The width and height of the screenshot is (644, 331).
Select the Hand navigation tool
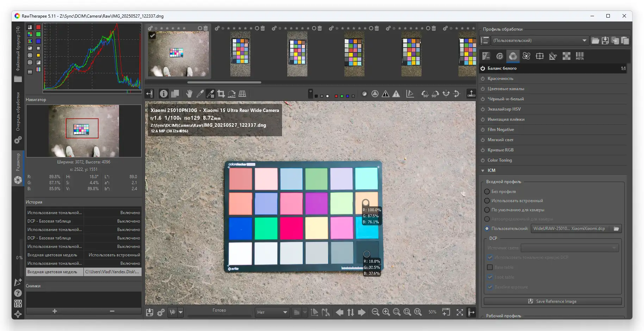(x=189, y=94)
